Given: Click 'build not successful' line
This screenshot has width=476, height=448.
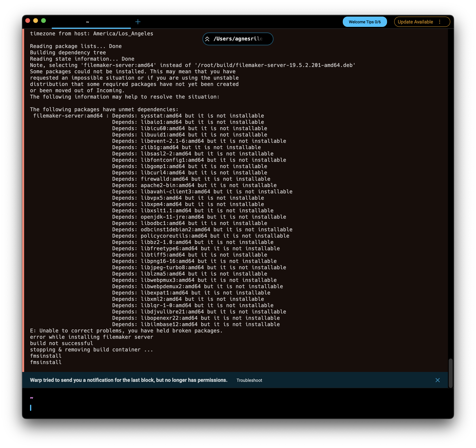Looking at the screenshot, I should coord(61,343).
